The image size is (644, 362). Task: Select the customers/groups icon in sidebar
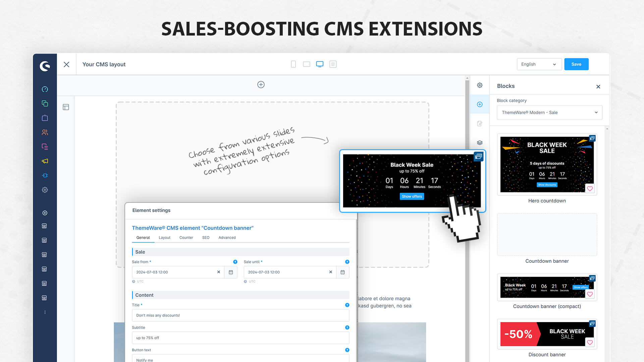point(45,132)
